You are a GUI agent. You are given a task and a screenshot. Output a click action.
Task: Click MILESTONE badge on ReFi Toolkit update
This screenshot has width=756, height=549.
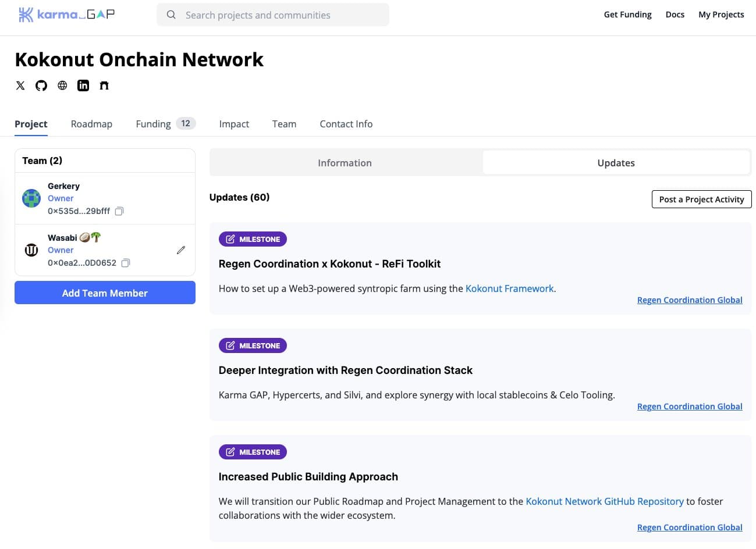point(253,239)
